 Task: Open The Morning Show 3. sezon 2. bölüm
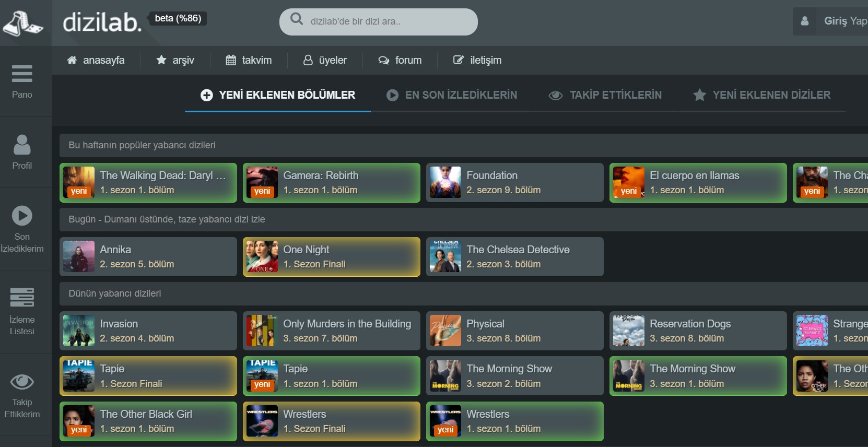(515, 376)
